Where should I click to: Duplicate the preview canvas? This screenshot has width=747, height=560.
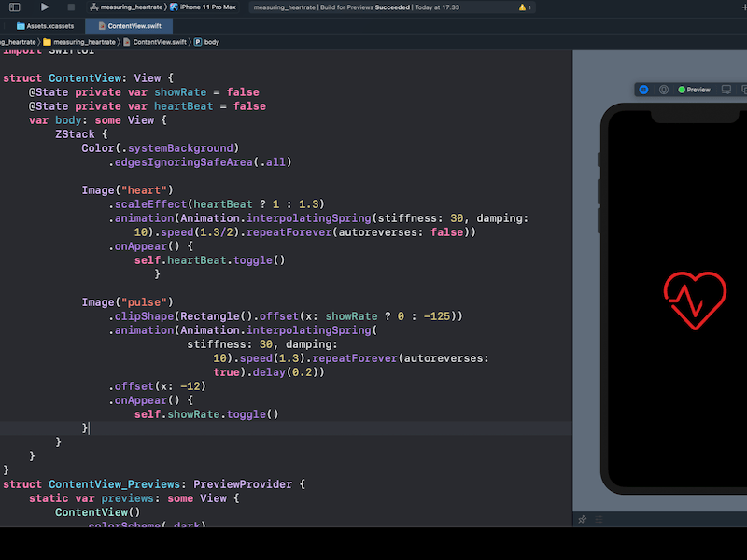(744, 89)
